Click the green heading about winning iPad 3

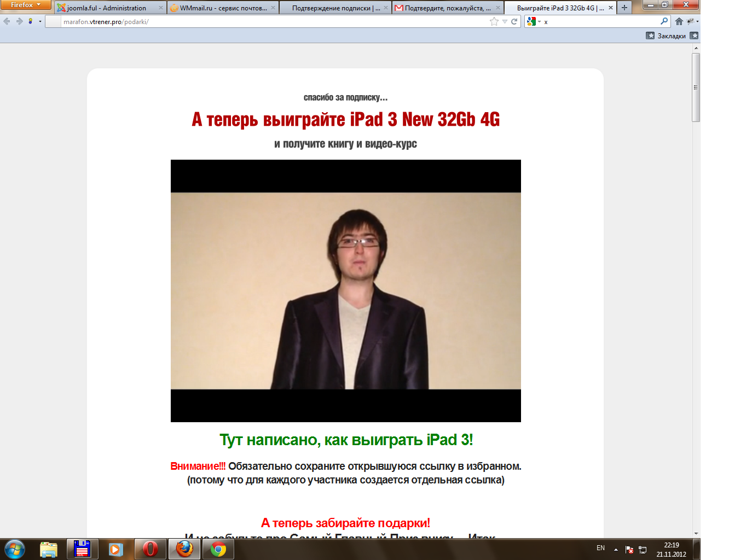pyautogui.click(x=346, y=440)
